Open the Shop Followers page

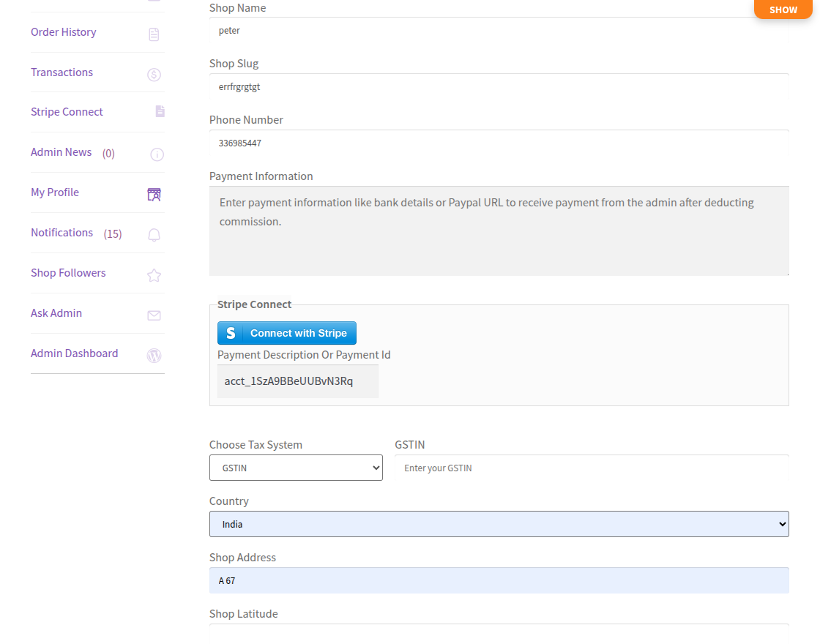[68, 273]
